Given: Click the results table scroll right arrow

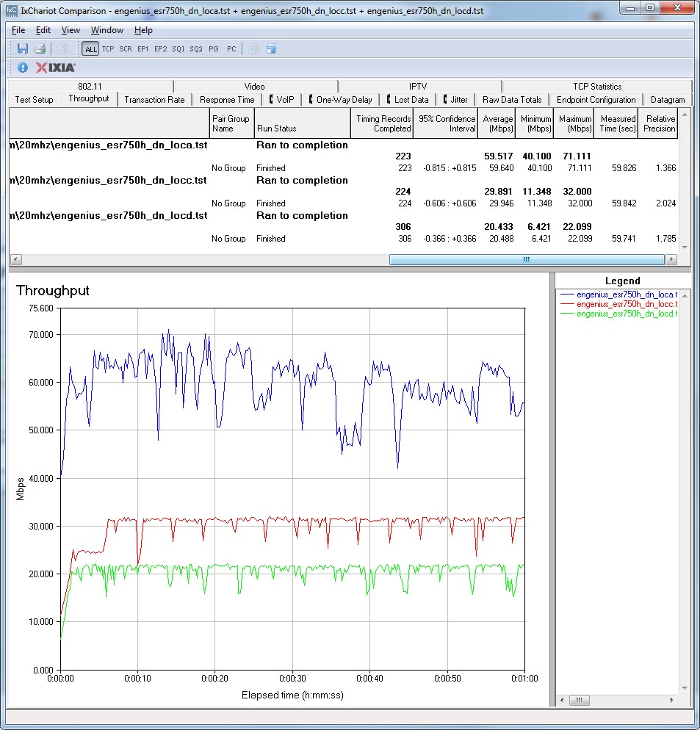Looking at the screenshot, I should [671, 259].
